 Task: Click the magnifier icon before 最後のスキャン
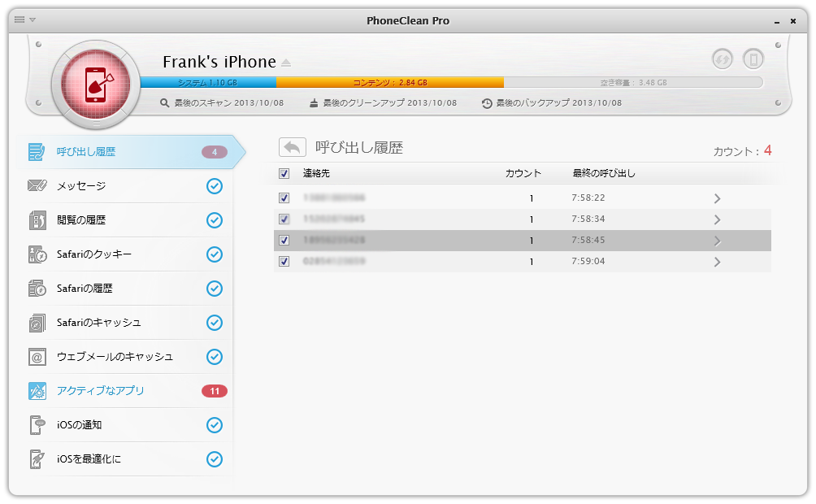(x=164, y=103)
